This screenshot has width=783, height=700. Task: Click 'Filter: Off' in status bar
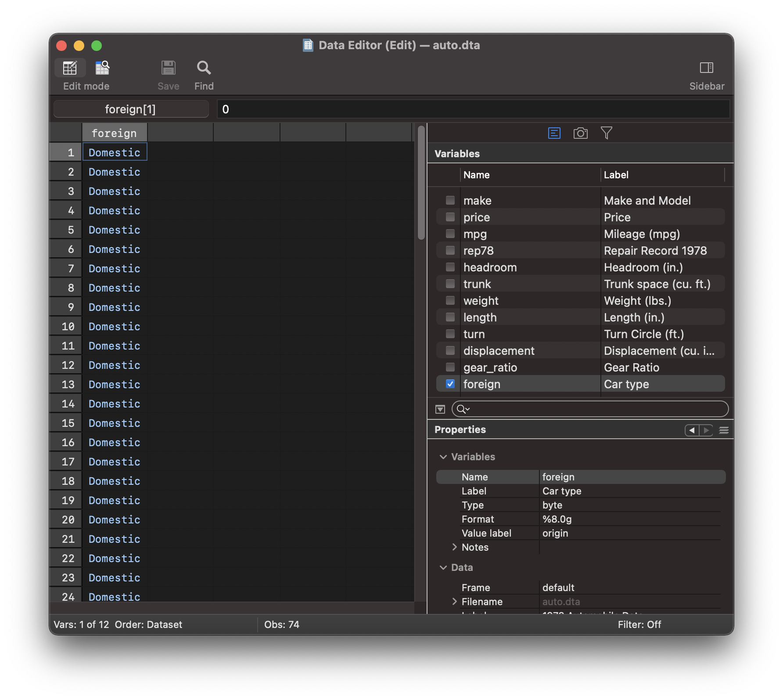point(639,624)
